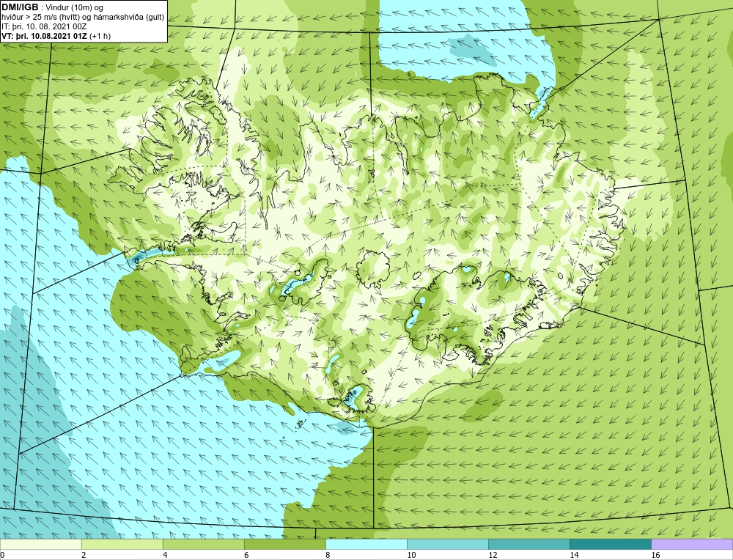This screenshot has width=733, height=560.
Task: Click the legend scale label '16'
Action: [x=655, y=555]
